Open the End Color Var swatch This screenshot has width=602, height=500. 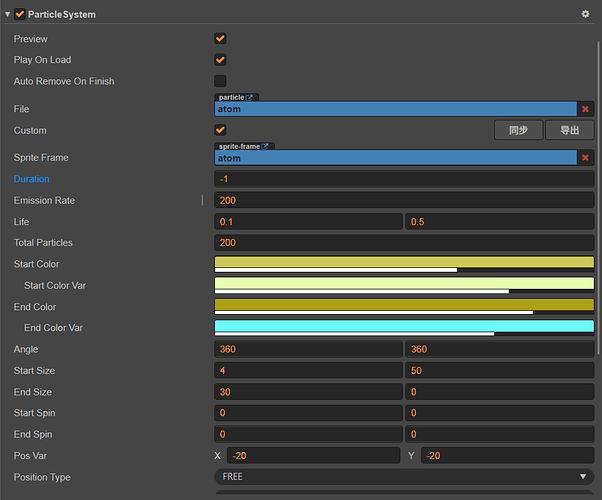click(x=404, y=327)
